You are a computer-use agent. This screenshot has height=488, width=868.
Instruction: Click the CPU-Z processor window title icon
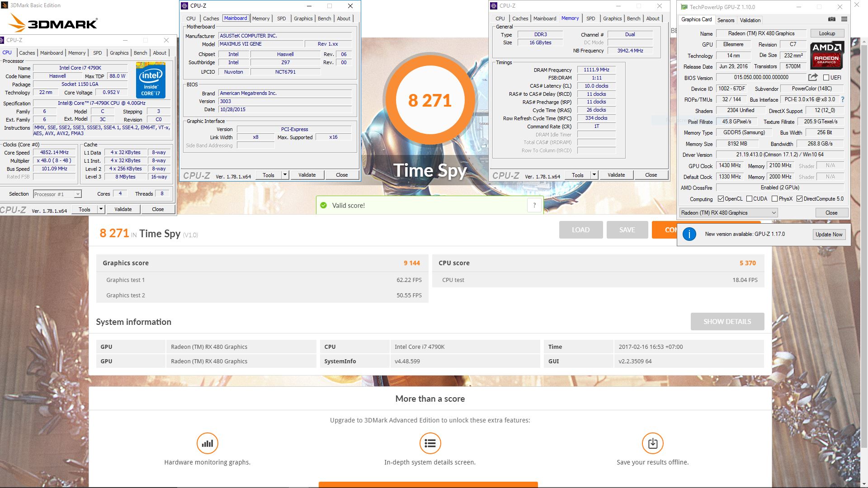(x=3, y=40)
